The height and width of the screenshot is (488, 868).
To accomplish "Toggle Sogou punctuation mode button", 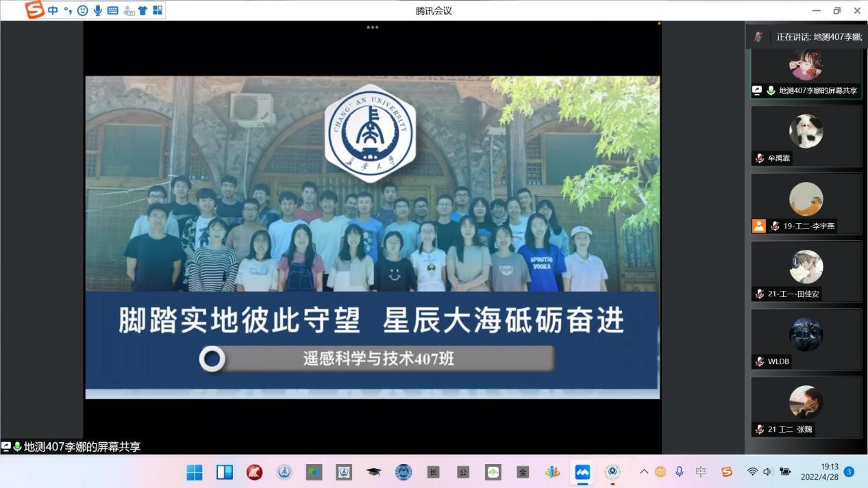I will (x=68, y=10).
